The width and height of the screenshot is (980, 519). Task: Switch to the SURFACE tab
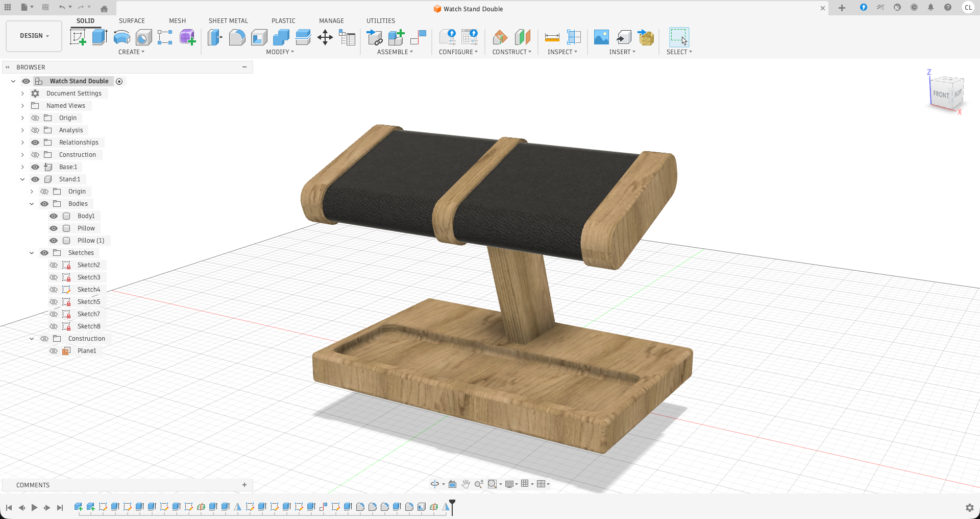132,21
